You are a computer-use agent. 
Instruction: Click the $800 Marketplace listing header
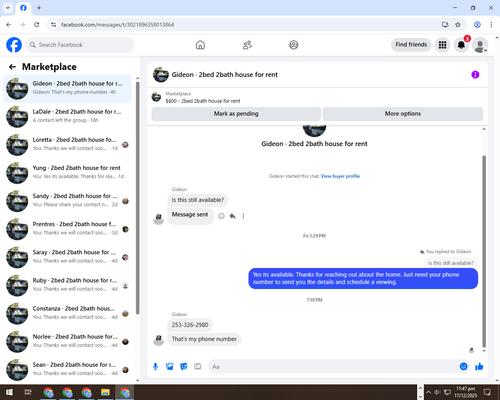(203, 101)
